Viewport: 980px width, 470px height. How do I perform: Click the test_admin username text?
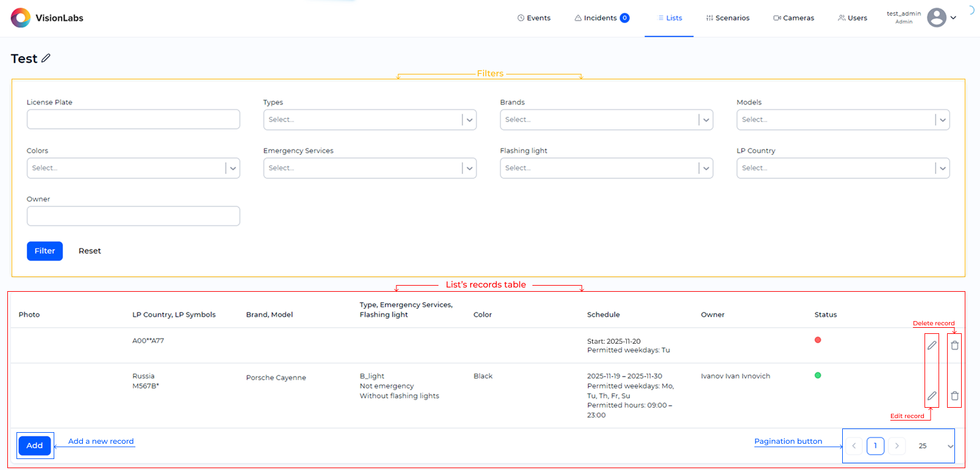[904, 13]
